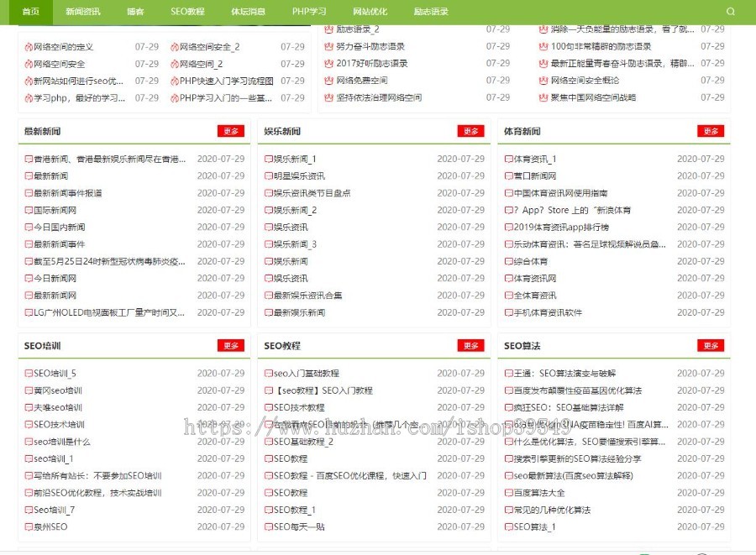
Task: Open article 网络空间_2
Action: tap(201, 64)
